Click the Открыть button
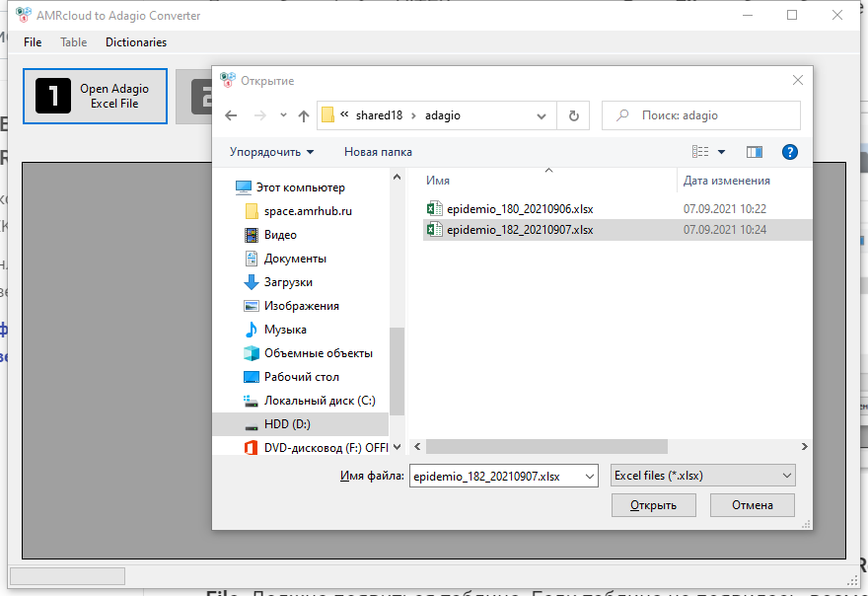This screenshot has height=596, width=868. 653,505
